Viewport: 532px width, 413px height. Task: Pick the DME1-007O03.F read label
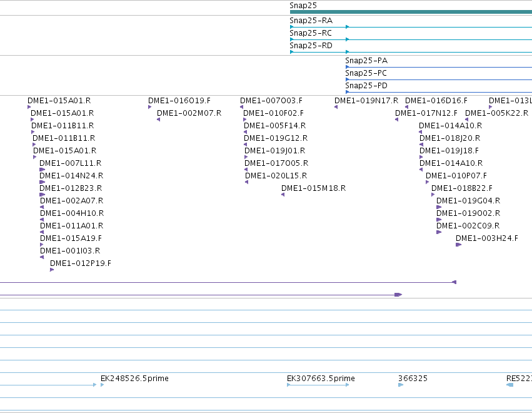(x=271, y=101)
